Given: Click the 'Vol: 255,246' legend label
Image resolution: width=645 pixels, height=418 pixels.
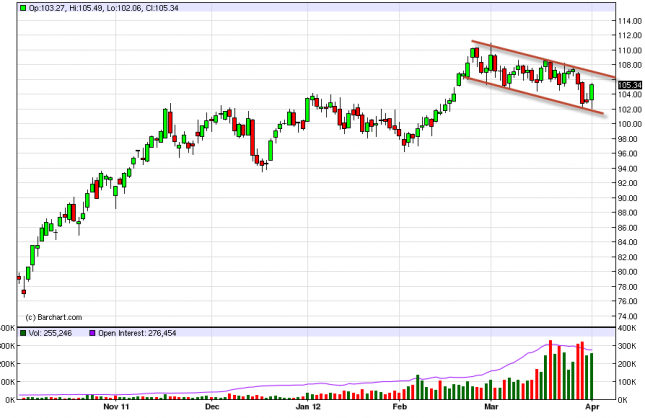Looking at the screenshot, I should tap(50, 333).
